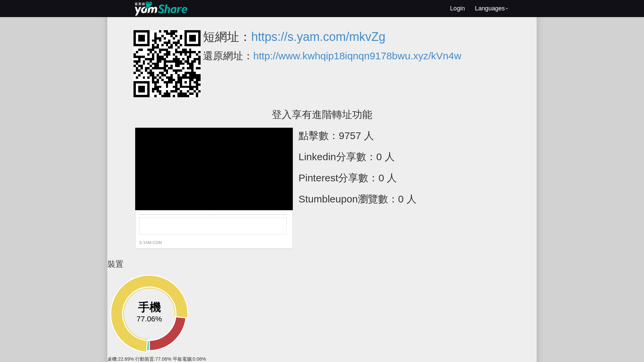Click the 平板電腦:0.06% legend entry
Screen dimensions: 644x362
pyautogui.click(x=189, y=359)
